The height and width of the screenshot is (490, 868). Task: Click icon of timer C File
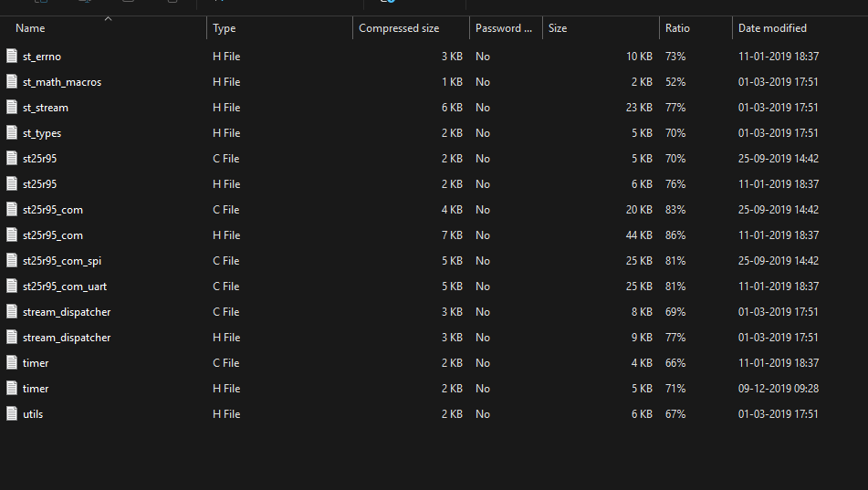[12, 362]
